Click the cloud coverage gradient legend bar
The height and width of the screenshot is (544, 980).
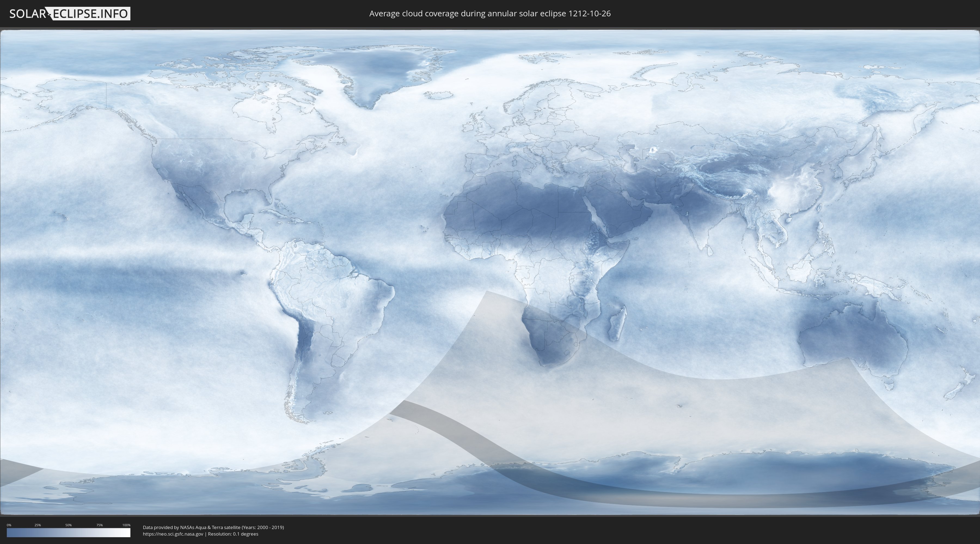pyautogui.click(x=69, y=533)
